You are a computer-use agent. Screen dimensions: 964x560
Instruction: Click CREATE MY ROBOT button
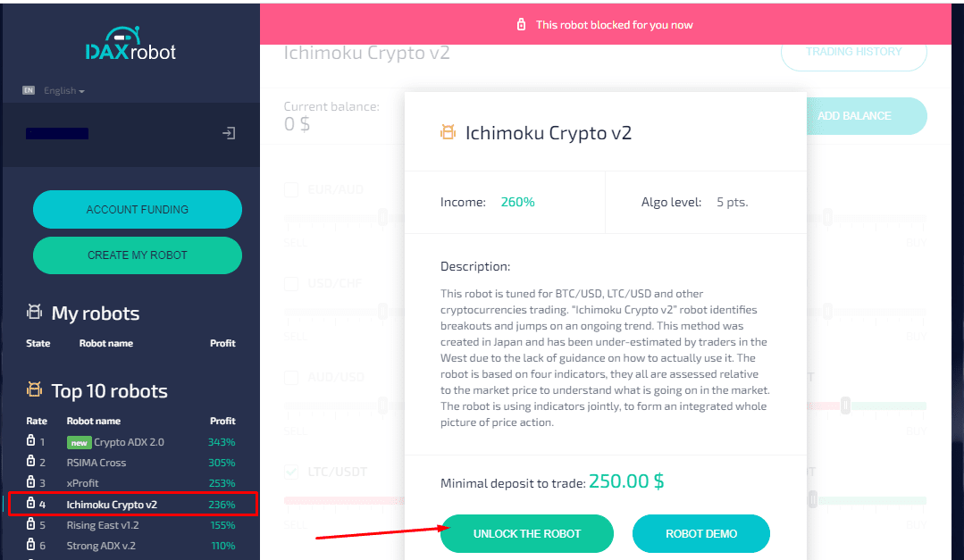pyautogui.click(x=137, y=255)
